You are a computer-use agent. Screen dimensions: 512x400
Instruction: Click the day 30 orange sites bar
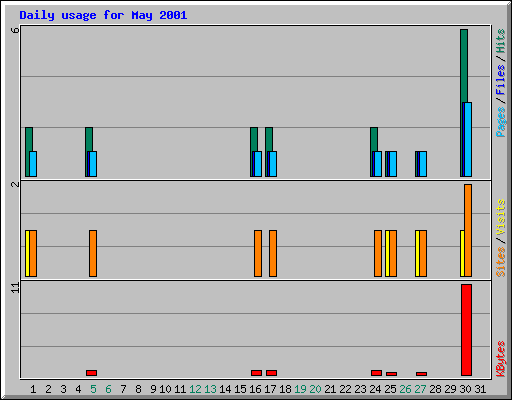pos(468,230)
